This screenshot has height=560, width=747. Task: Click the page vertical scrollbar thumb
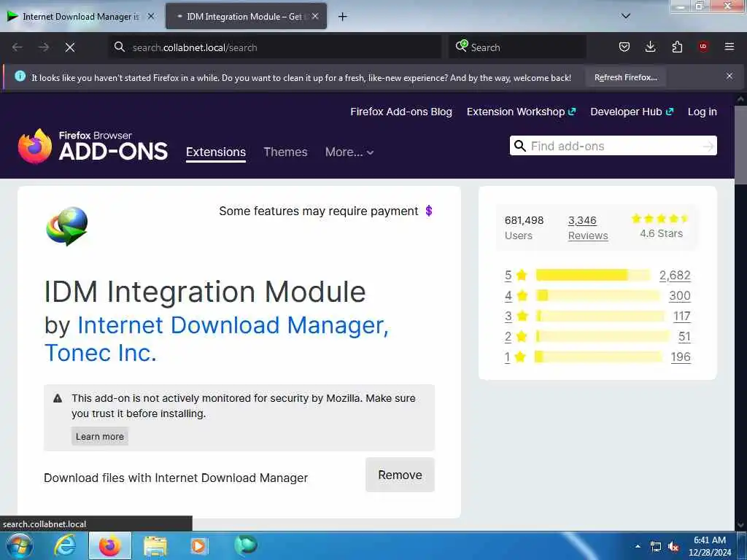pyautogui.click(x=740, y=145)
